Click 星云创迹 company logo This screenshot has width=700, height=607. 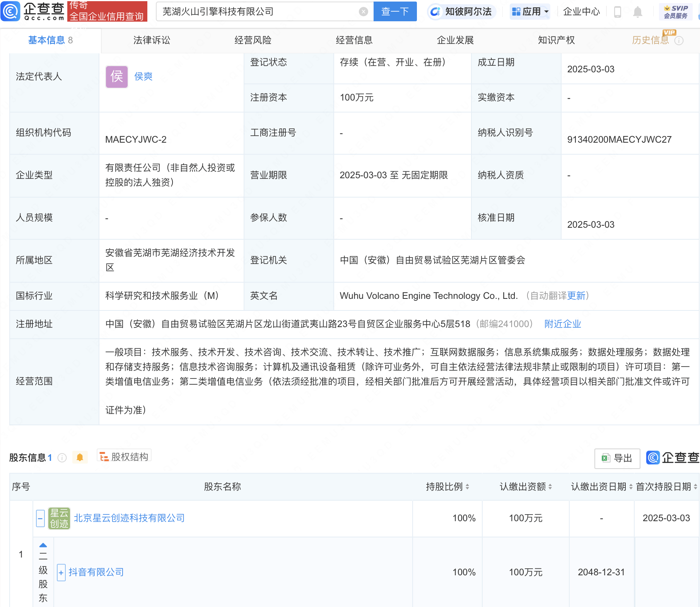(59, 518)
